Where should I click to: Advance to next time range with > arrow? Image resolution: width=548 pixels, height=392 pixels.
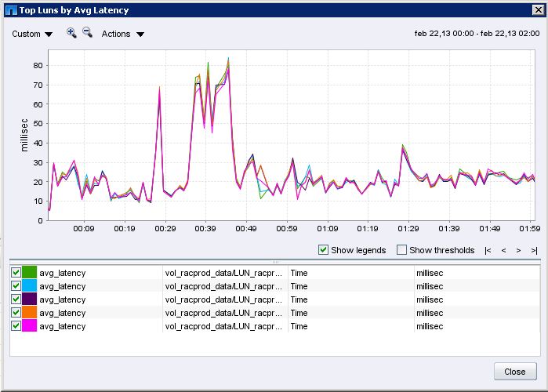(x=518, y=250)
